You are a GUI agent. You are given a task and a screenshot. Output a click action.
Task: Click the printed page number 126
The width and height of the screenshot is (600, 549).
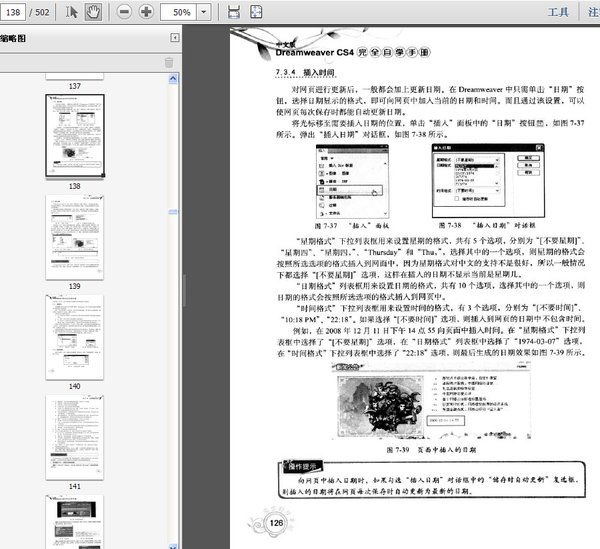tap(276, 523)
